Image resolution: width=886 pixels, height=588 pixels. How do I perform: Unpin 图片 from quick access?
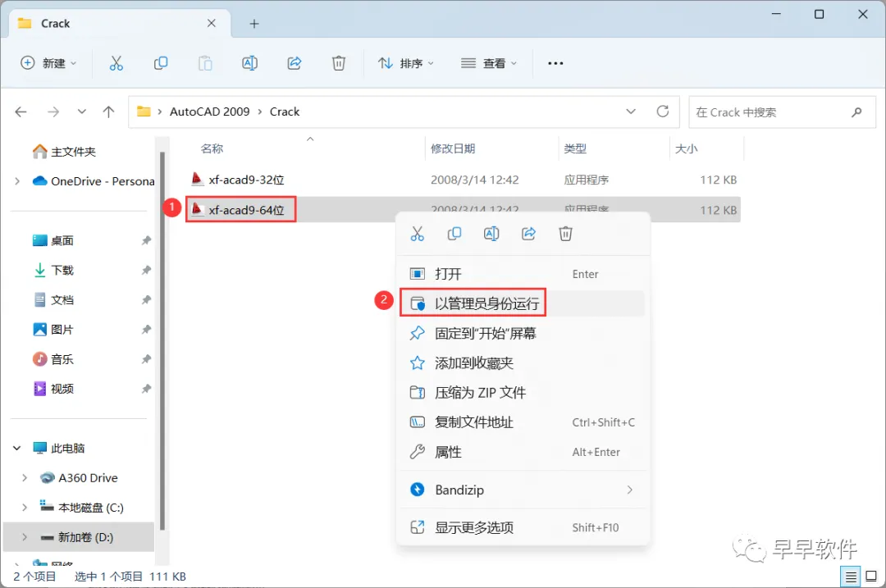146,330
